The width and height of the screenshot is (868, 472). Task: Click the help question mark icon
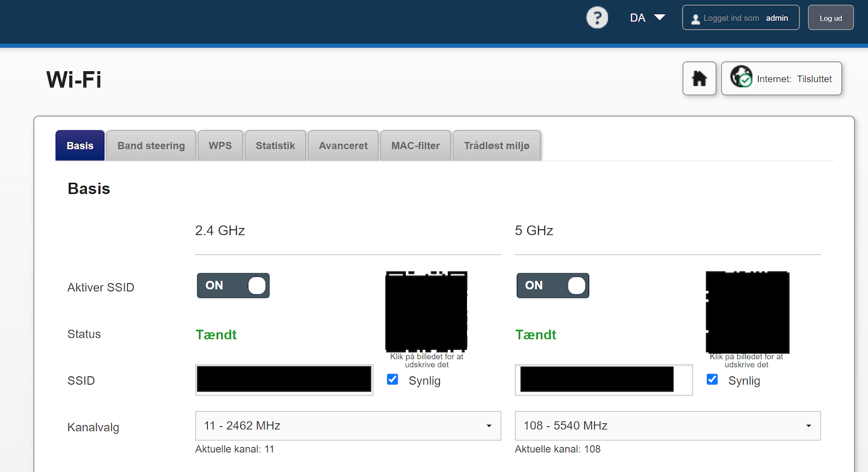click(597, 17)
